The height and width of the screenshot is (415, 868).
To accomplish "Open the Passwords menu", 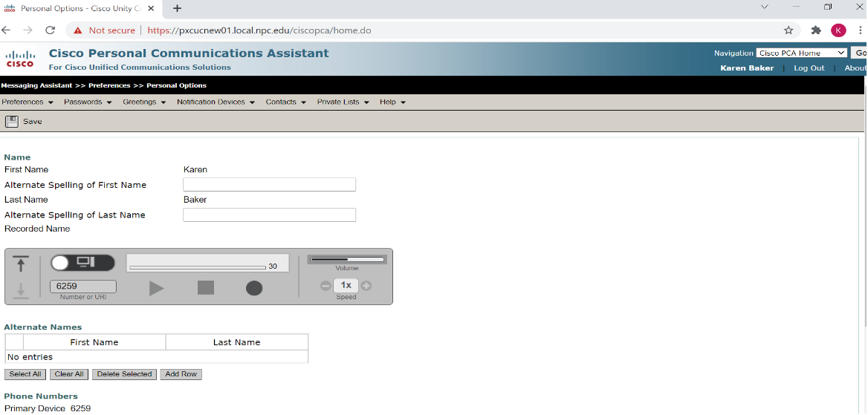I will pyautogui.click(x=88, y=102).
